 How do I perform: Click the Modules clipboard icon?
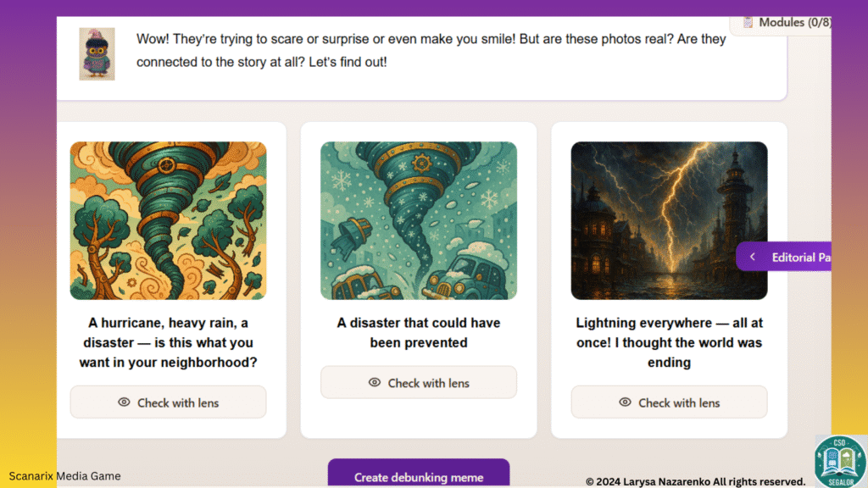(x=748, y=23)
